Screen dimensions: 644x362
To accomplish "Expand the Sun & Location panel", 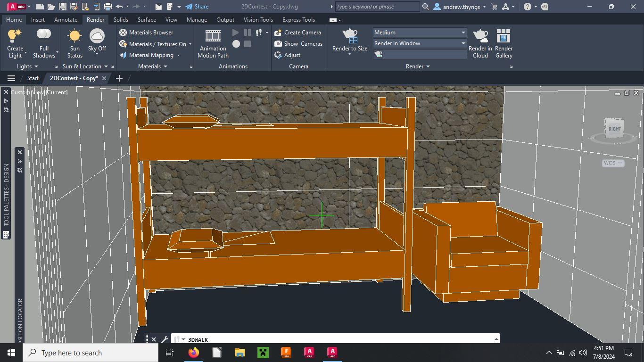I will (85, 66).
